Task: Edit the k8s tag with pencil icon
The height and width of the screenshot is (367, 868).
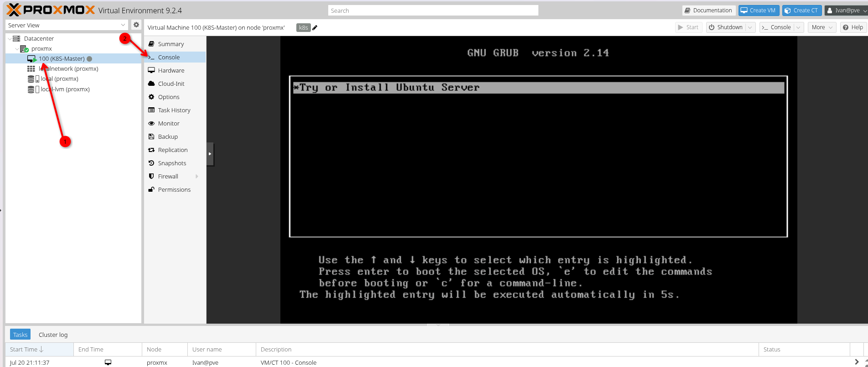Action: pos(315,27)
